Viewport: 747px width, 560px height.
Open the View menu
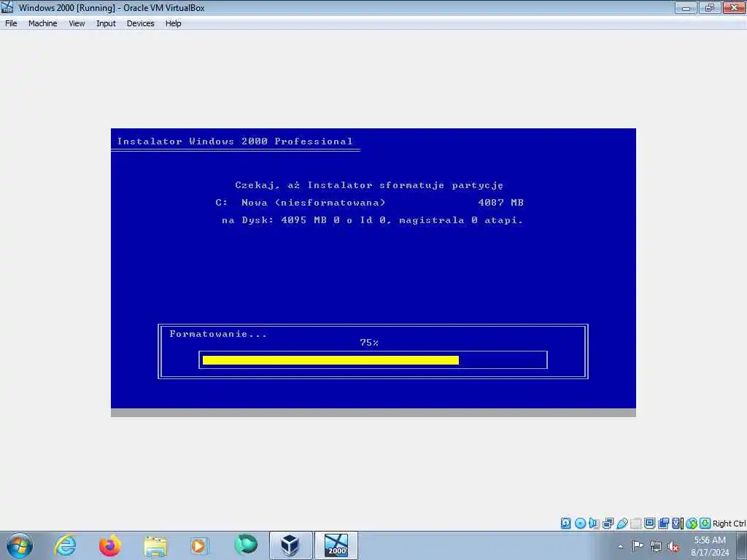77,23
